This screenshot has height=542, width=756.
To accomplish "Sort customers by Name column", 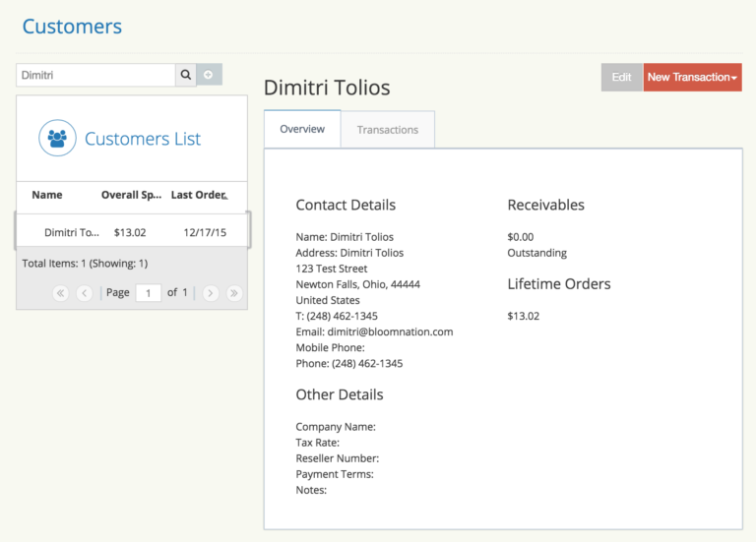I will click(47, 195).
